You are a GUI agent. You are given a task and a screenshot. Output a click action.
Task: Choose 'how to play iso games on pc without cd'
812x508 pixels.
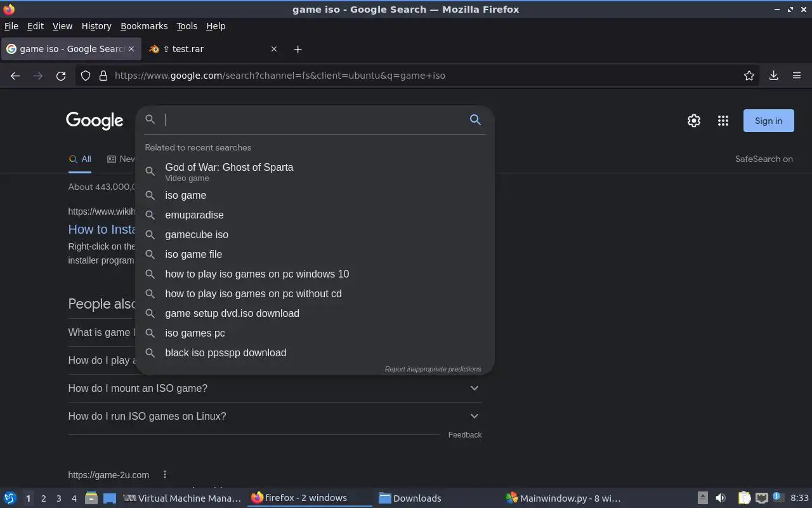pyautogui.click(x=315, y=293)
